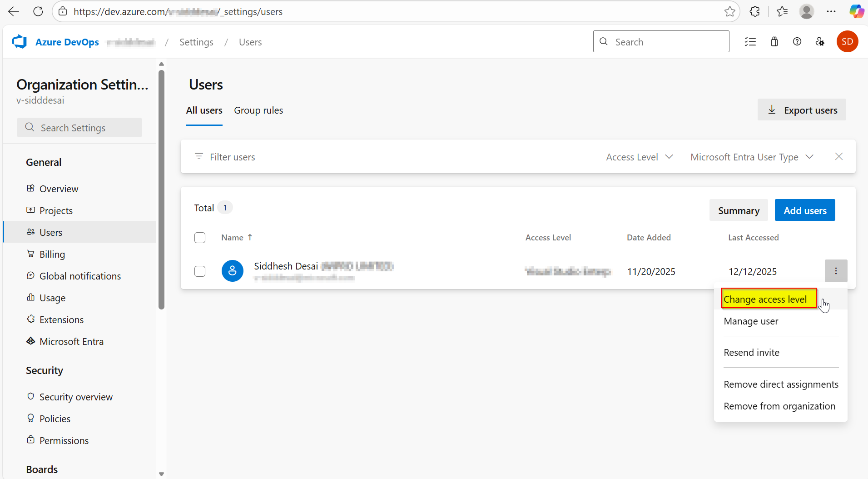Open browser extensions puzzle icon

click(x=754, y=11)
